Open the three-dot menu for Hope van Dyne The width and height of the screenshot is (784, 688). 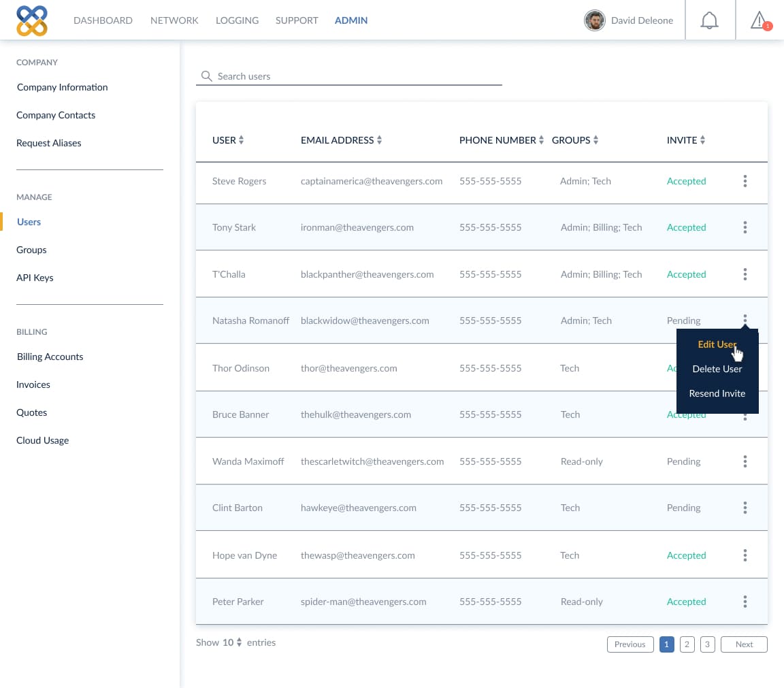pos(745,555)
